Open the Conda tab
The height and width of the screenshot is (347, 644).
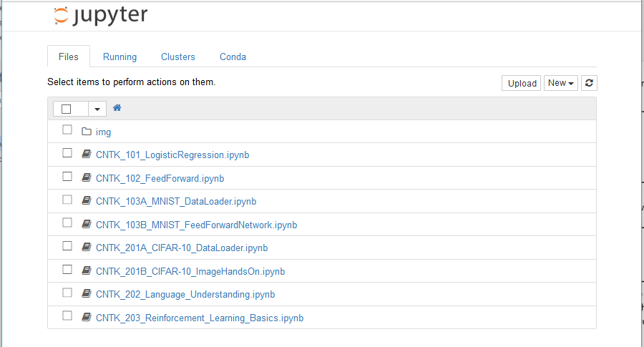tap(233, 57)
